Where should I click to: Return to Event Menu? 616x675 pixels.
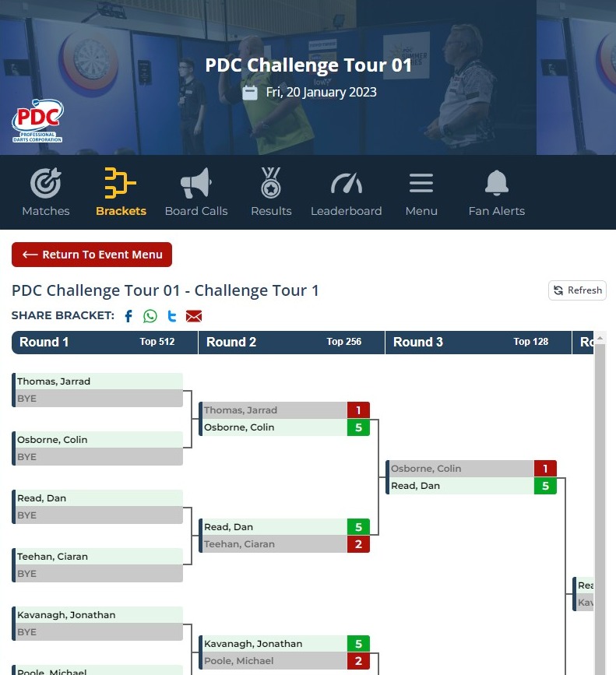(92, 255)
